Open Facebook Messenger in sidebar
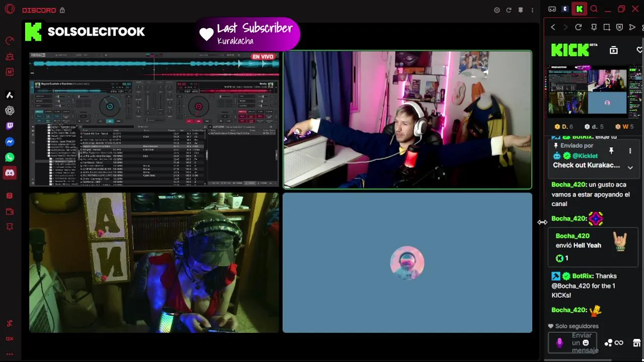The image size is (644, 362). pyautogui.click(x=10, y=142)
